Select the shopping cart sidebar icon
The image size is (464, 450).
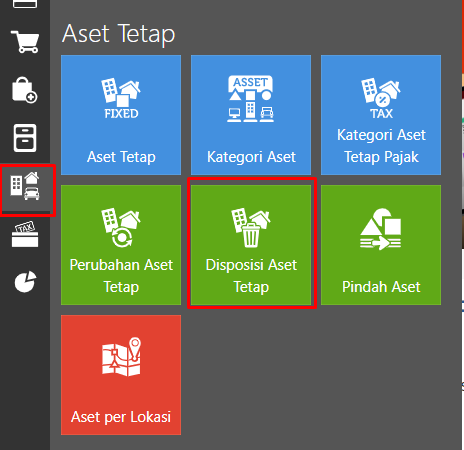pyautogui.click(x=25, y=42)
